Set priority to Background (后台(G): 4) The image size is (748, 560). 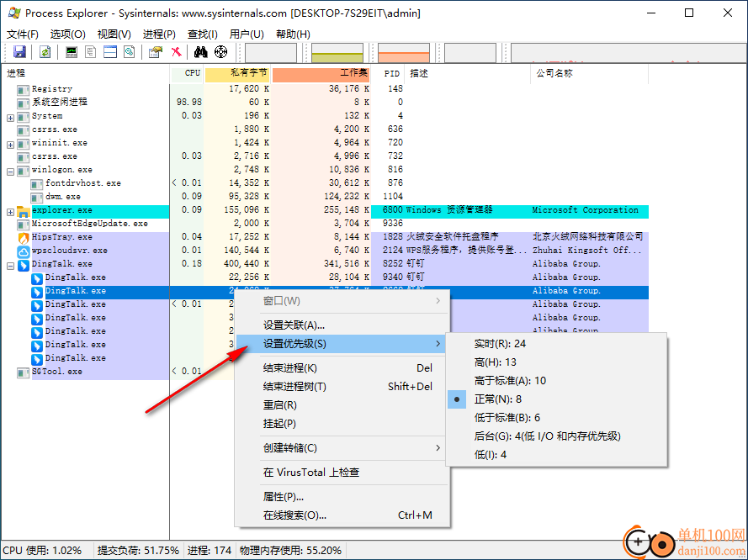coord(556,436)
